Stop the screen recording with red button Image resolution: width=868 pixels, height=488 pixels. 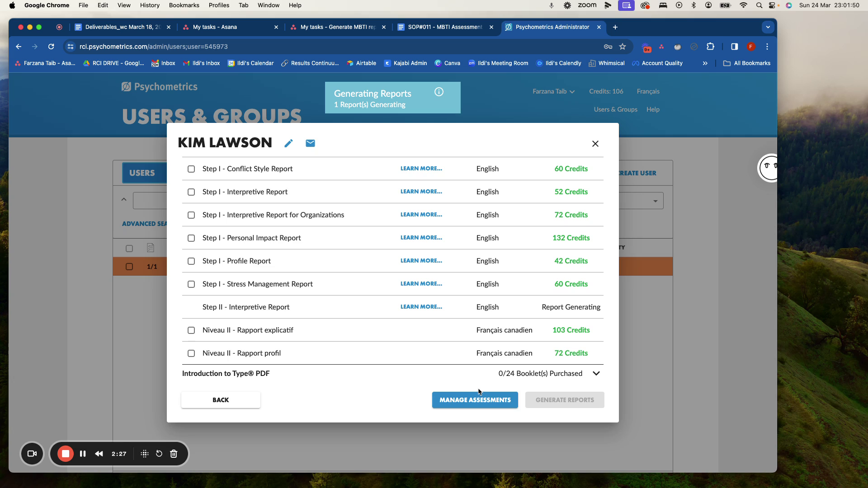coord(66,454)
